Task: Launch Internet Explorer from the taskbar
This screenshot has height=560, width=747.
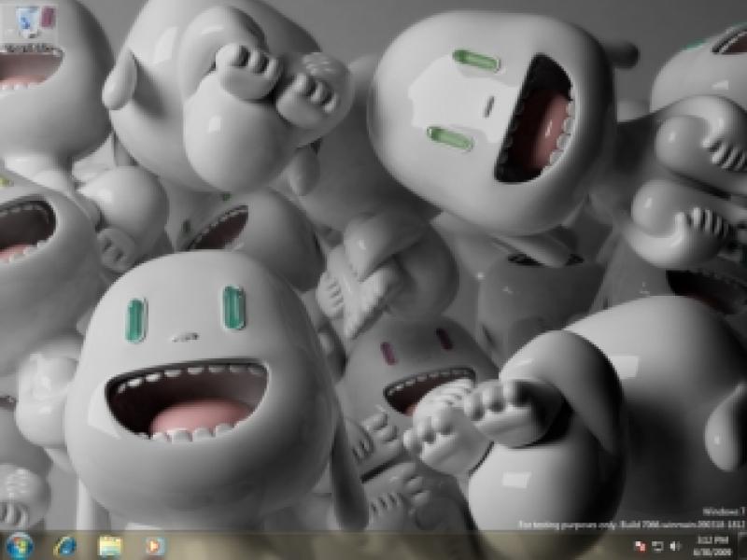Action: click(x=63, y=544)
